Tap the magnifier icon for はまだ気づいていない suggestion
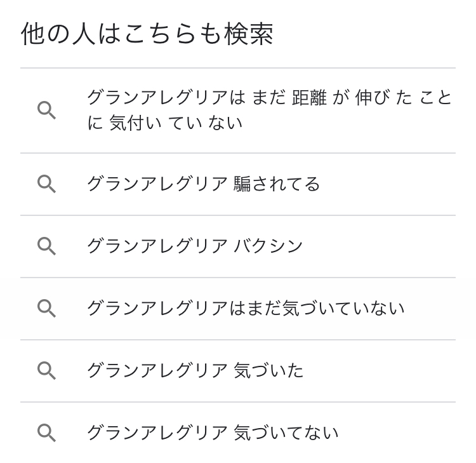The height and width of the screenshot is (463, 476). coord(46,308)
